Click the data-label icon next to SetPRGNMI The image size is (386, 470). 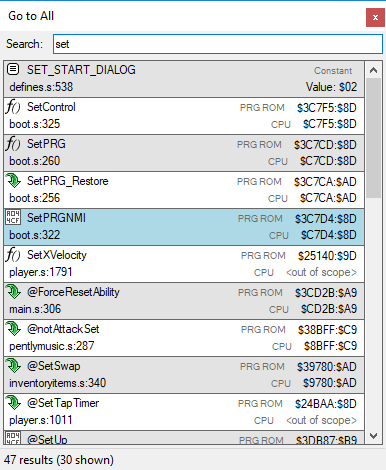tap(13, 217)
